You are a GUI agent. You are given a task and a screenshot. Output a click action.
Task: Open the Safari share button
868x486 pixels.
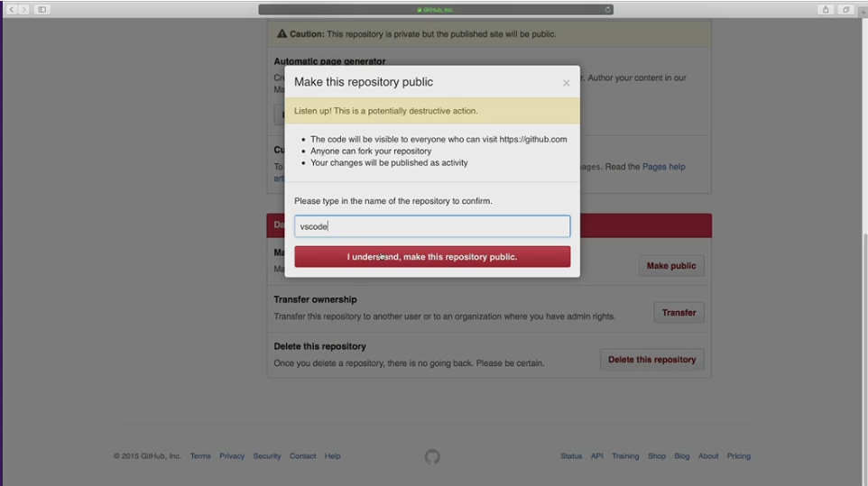826,9
